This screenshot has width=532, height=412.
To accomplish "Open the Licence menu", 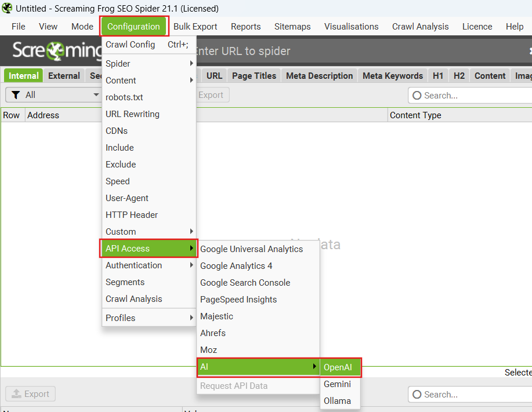I will coord(477,27).
